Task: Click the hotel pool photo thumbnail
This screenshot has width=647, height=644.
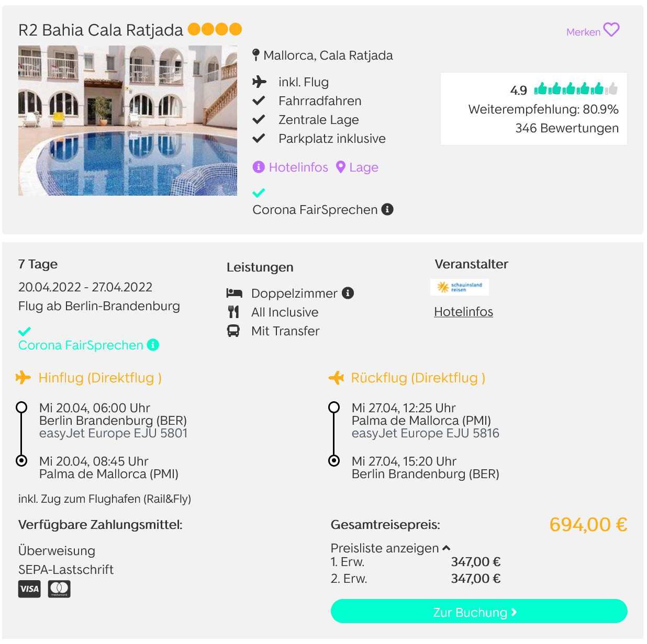Action: click(x=128, y=120)
